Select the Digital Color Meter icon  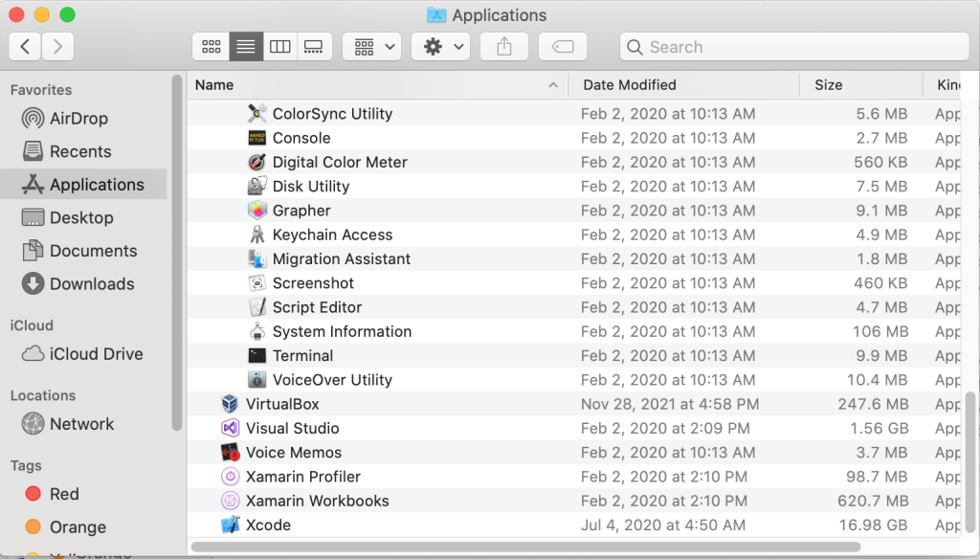pos(256,162)
